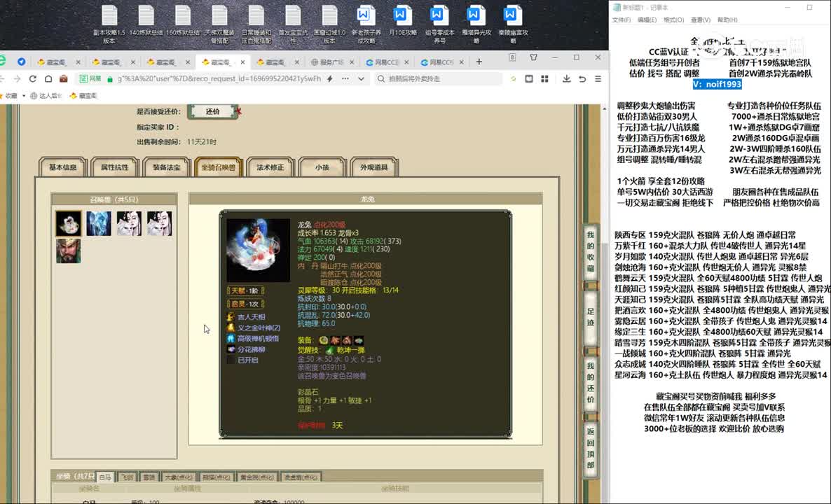Open the 160炼狱总结 desktop file
Screen dimensions: 831x504
(183, 21)
